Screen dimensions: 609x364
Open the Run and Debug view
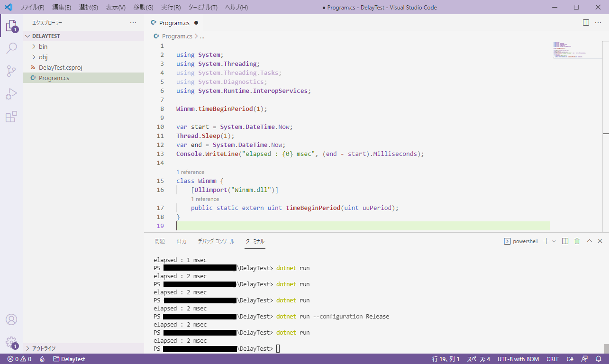(x=11, y=93)
